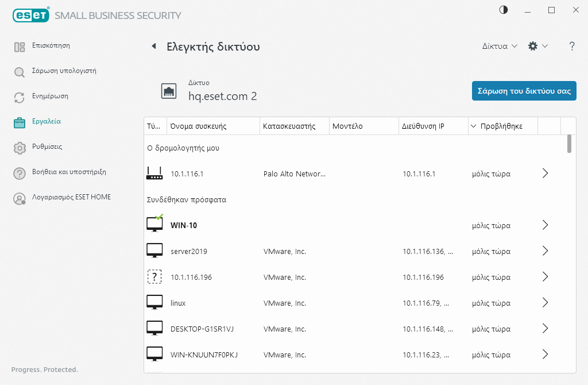The image size is (588, 385).
Task: Select Εργαλεία menu item
Action: (47, 121)
